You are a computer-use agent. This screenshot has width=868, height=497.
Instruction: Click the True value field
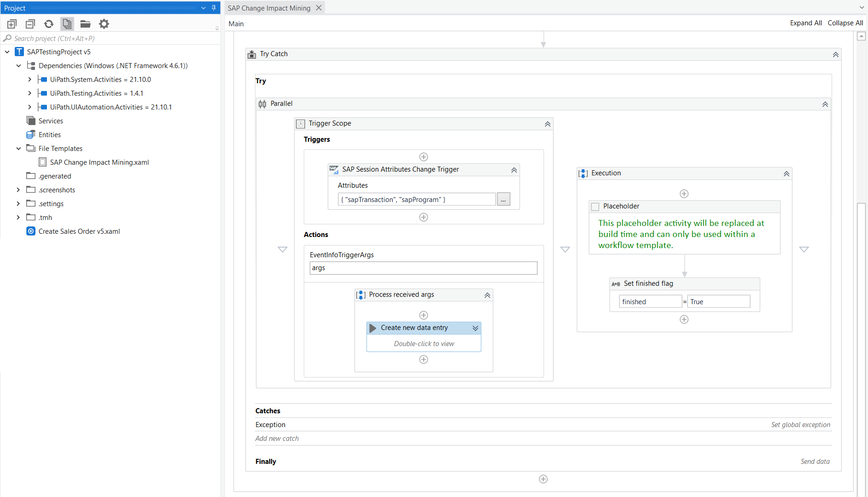click(719, 302)
